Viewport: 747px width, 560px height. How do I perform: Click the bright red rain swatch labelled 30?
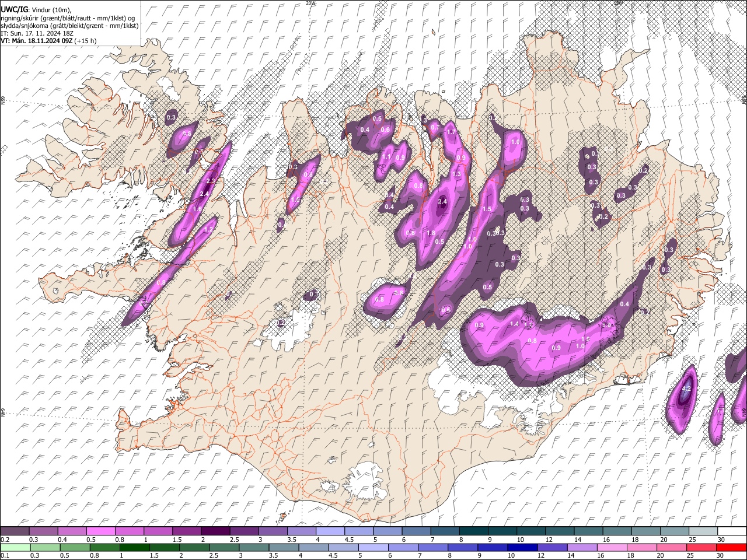point(732,547)
